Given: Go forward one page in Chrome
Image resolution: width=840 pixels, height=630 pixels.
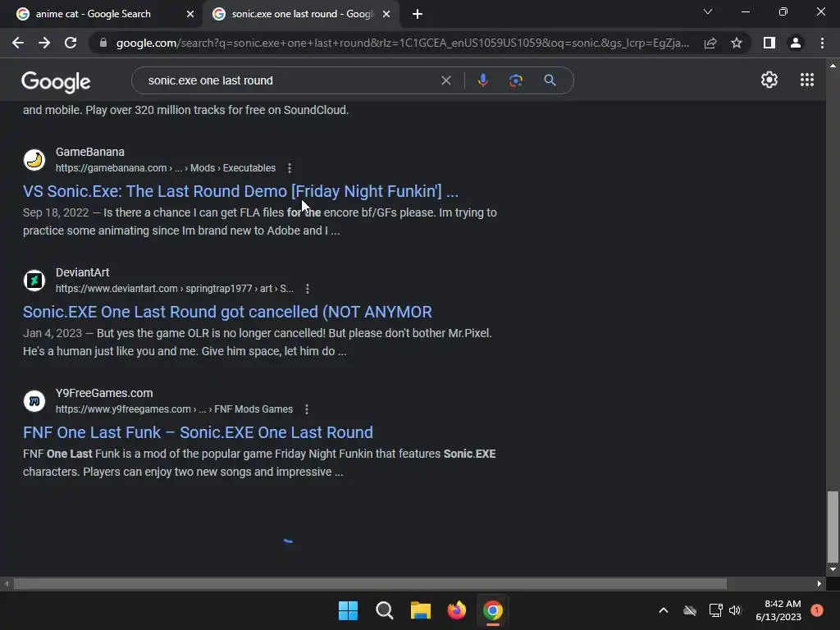Looking at the screenshot, I should [44, 43].
